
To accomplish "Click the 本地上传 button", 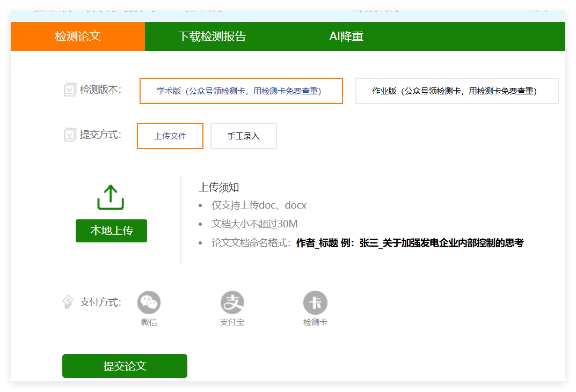I will tap(111, 231).
